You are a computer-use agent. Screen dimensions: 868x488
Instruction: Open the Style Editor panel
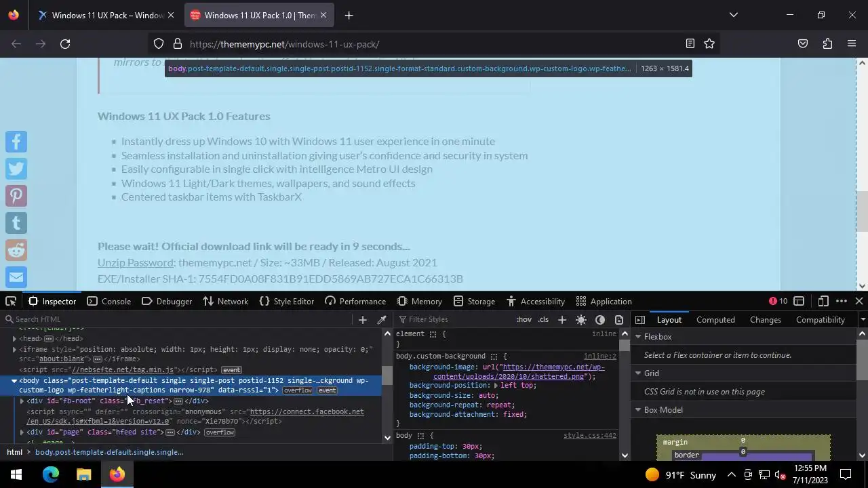click(x=286, y=301)
